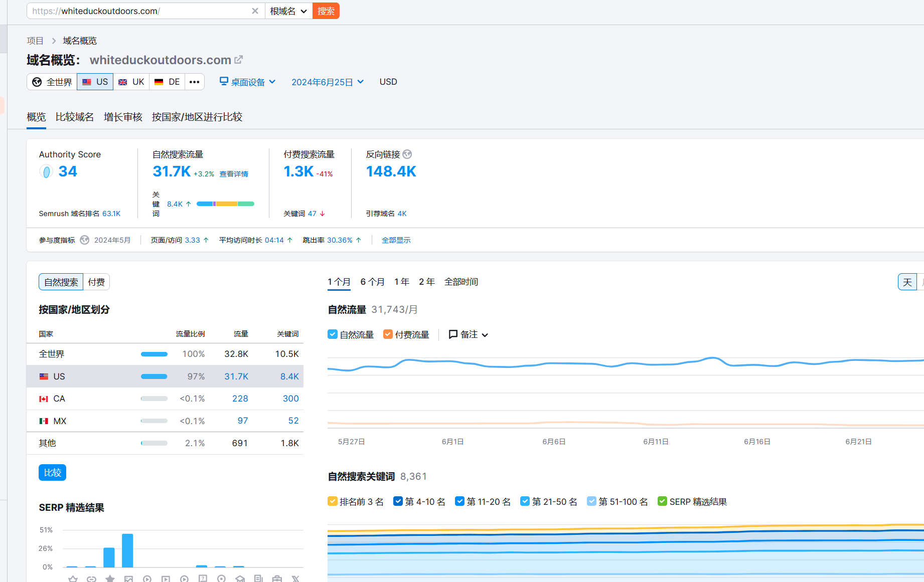Screen dimensions: 924x582
Task: Disable the 付费流量 checkbox
Action: (x=388, y=334)
